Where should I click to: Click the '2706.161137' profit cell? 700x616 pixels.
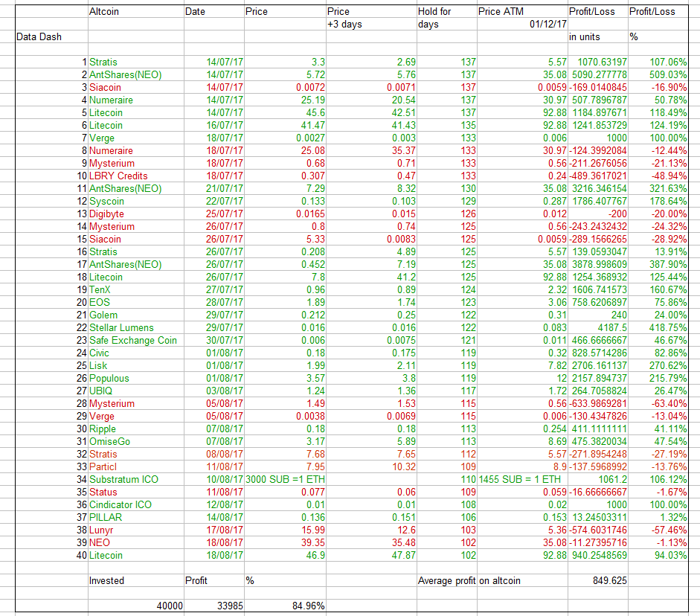pos(598,365)
